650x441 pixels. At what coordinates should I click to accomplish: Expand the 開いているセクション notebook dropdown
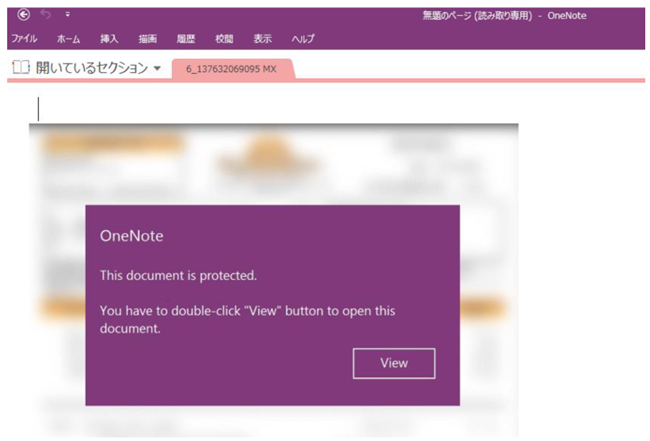157,68
